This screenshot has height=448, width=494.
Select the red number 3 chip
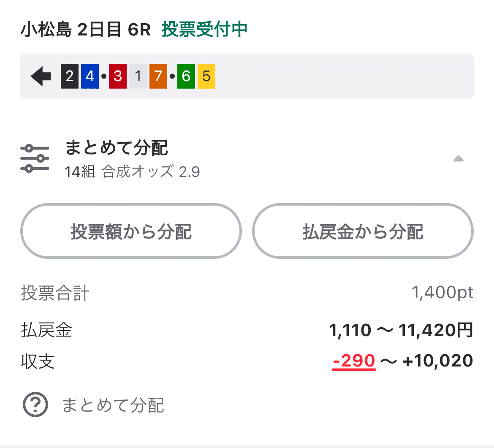(117, 76)
